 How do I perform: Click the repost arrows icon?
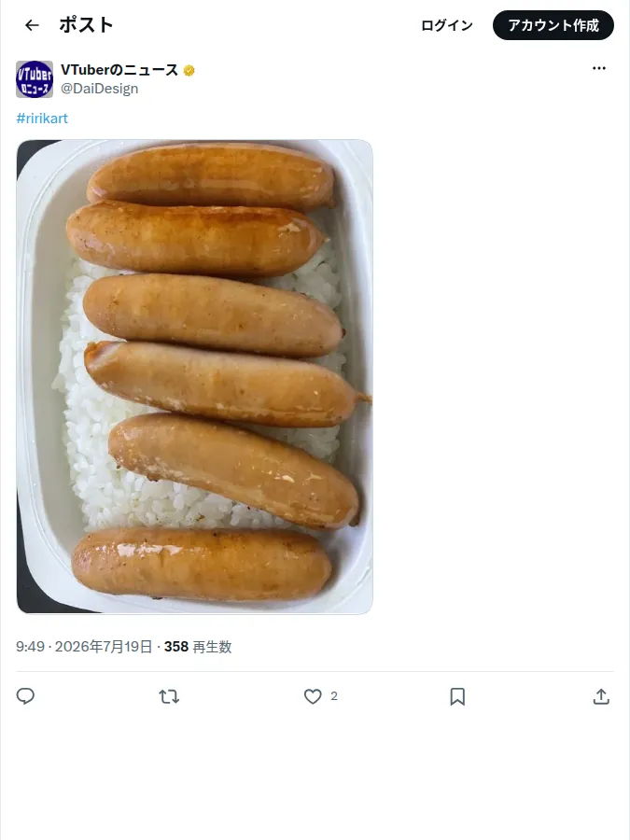169,696
